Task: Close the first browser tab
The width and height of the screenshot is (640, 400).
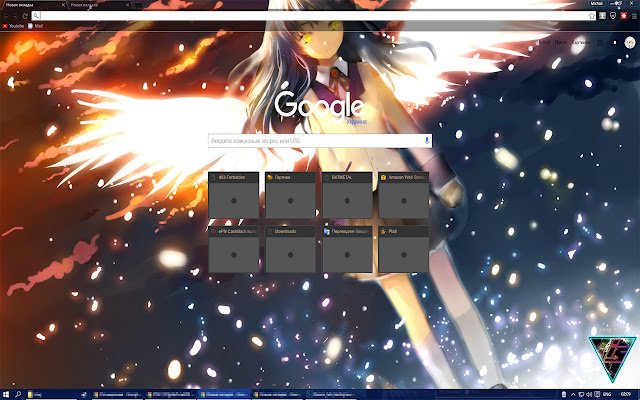Action: [x=63, y=5]
